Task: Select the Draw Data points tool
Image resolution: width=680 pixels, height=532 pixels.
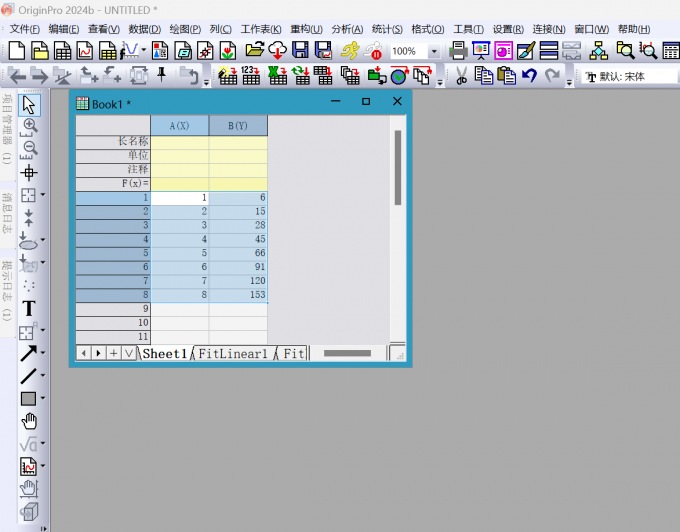Action: (29, 286)
